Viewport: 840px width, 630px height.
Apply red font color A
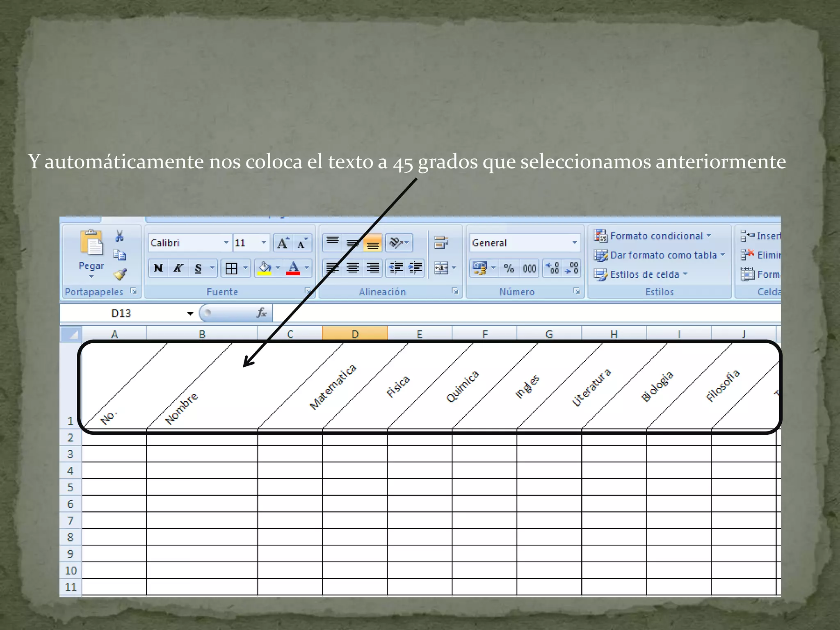(293, 268)
